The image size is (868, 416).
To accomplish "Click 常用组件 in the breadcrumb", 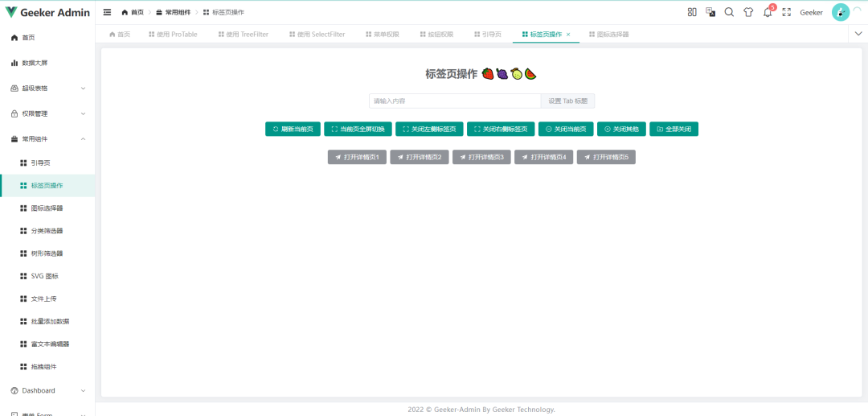I will point(178,12).
